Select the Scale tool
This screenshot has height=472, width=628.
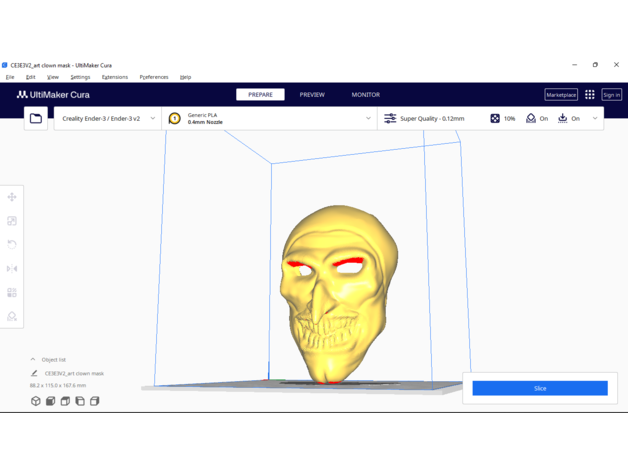(x=12, y=221)
